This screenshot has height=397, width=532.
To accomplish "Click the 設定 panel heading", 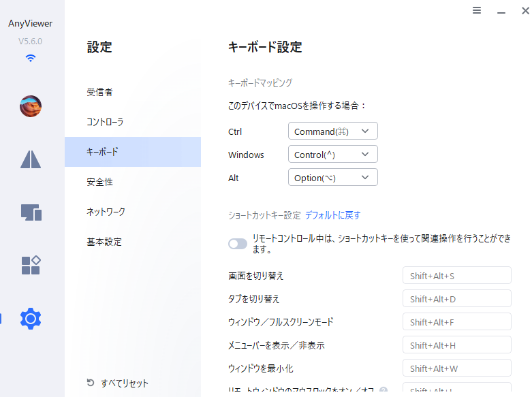I will [x=99, y=47].
